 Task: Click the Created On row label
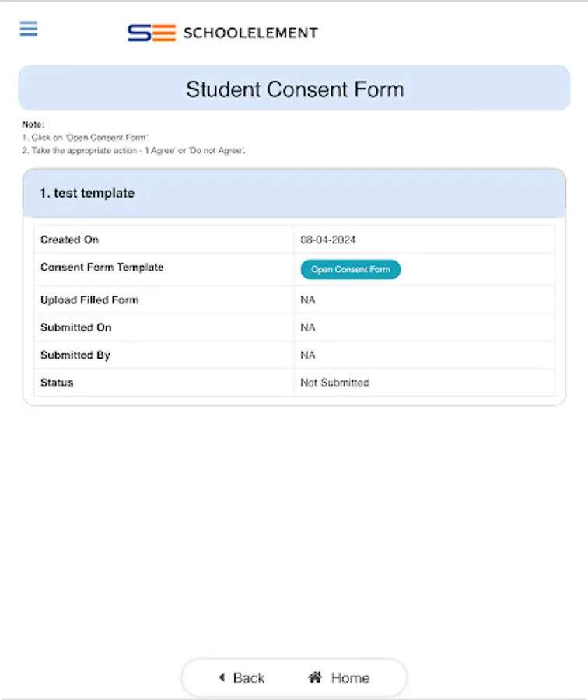point(69,240)
